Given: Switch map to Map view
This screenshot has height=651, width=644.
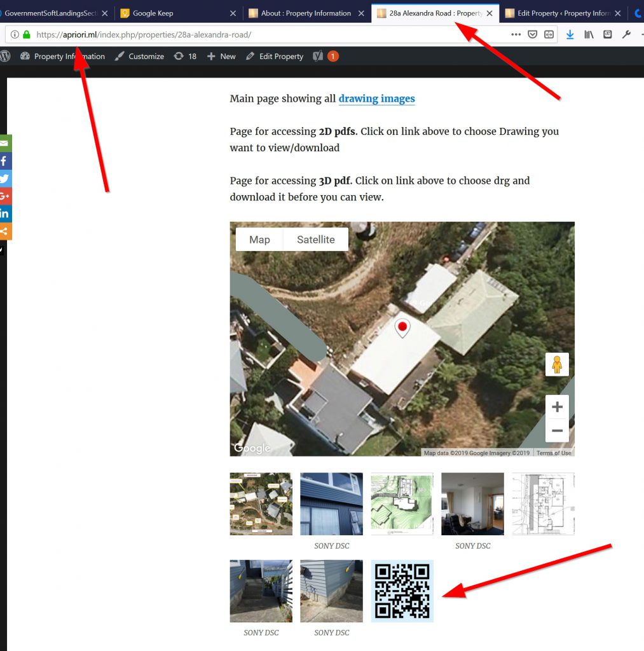Looking at the screenshot, I should [259, 240].
